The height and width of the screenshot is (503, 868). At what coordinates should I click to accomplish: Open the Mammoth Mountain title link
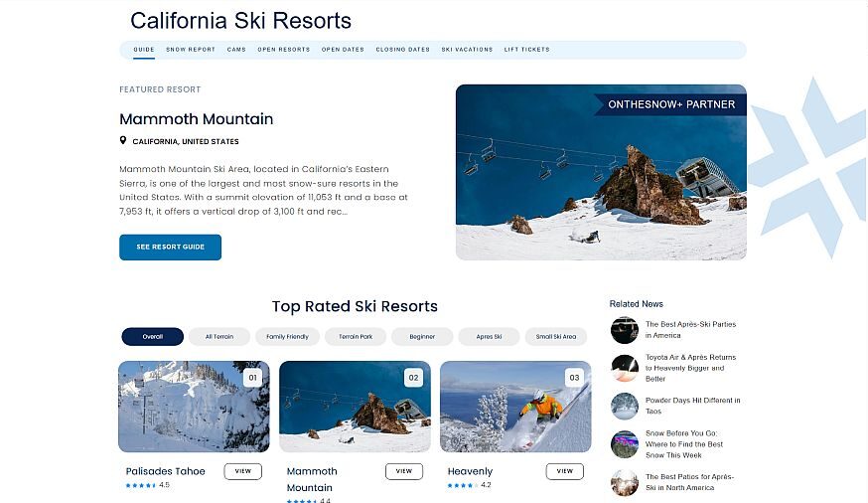(197, 119)
